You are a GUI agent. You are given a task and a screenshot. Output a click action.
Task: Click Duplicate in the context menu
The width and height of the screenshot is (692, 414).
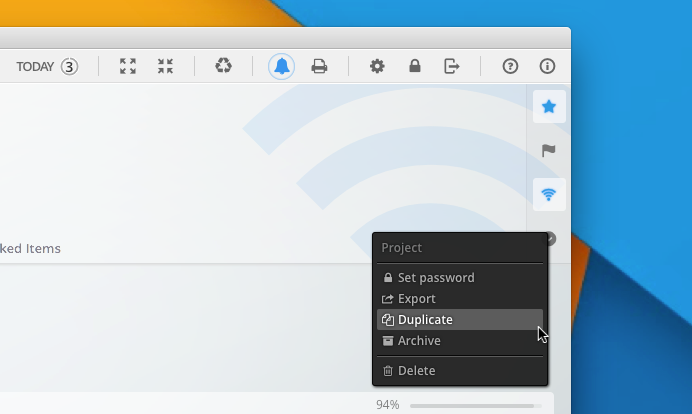tap(425, 320)
